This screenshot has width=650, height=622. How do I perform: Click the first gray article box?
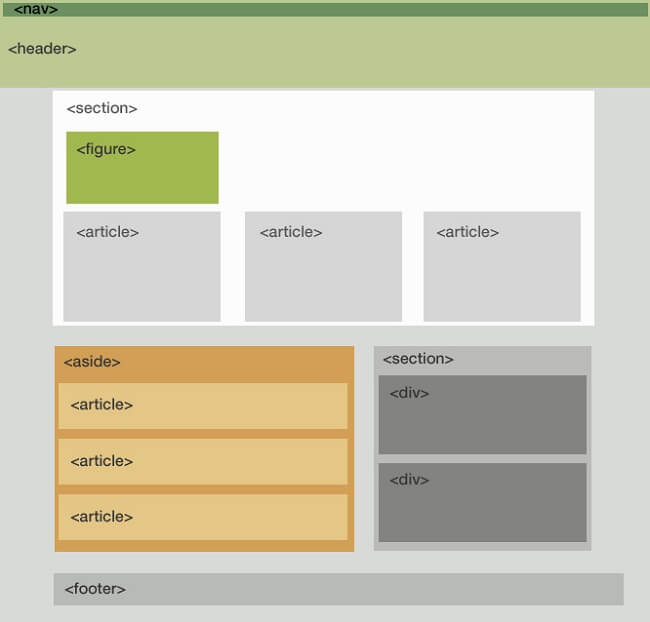click(x=142, y=266)
